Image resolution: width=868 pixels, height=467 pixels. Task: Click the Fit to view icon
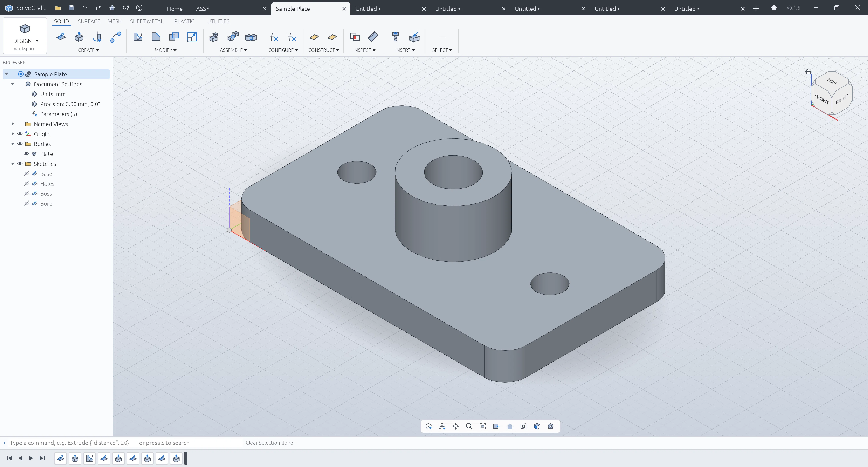click(483, 426)
